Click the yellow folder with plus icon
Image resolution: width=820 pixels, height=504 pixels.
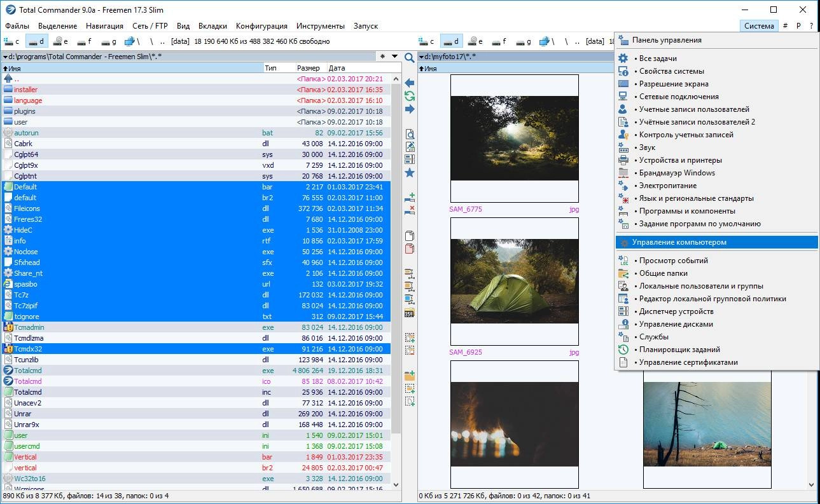click(x=410, y=376)
